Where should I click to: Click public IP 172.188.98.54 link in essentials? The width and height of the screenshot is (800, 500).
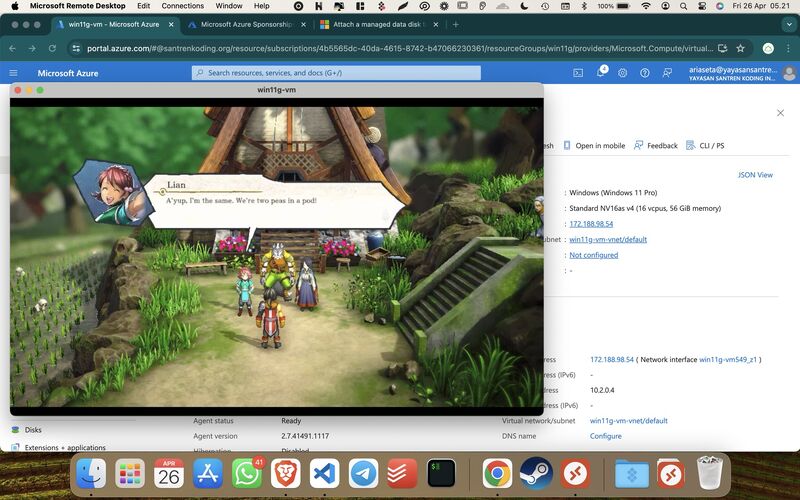591,224
